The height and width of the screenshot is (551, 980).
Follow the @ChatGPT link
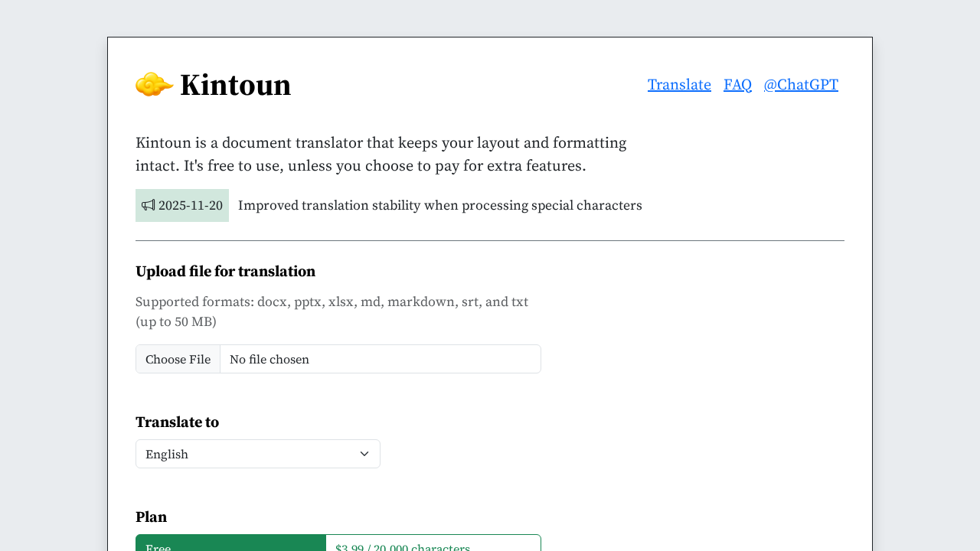tap(800, 84)
